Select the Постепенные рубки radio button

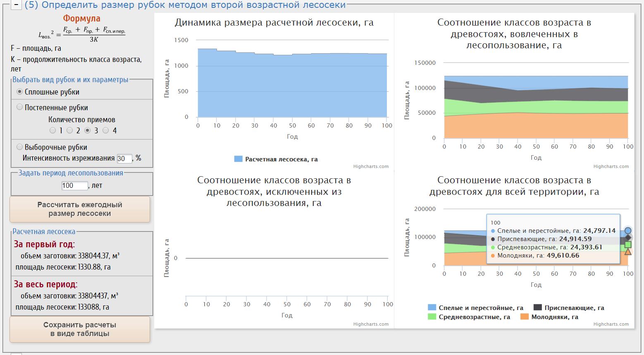(x=19, y=107)
